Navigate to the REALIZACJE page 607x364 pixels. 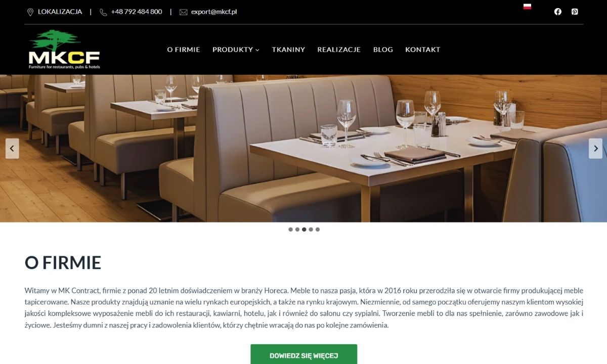339,50
